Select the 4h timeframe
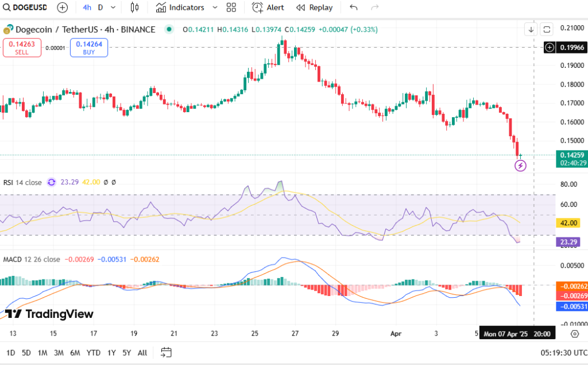The width and height of the screenshot is (588, 365). 87,7
